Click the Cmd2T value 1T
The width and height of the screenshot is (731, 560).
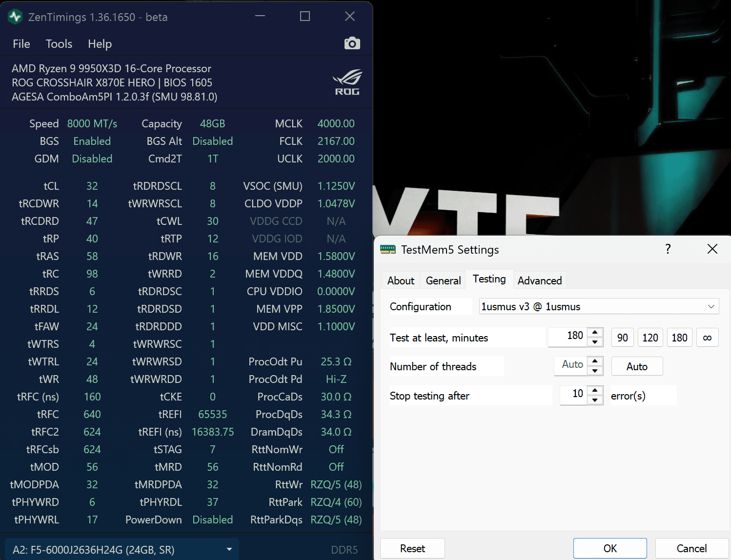(213, 159)
